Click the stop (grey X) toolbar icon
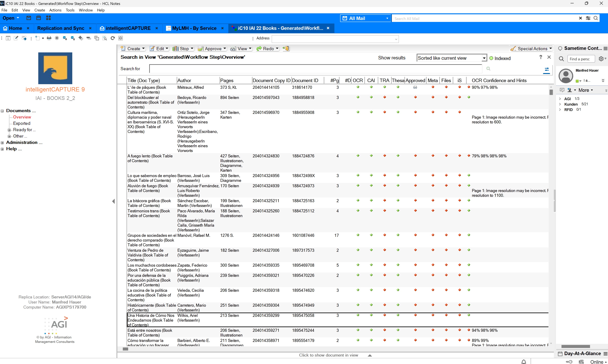Image resolution: width=608 pixels, height=364 pixels. click(x=57, y=38)
